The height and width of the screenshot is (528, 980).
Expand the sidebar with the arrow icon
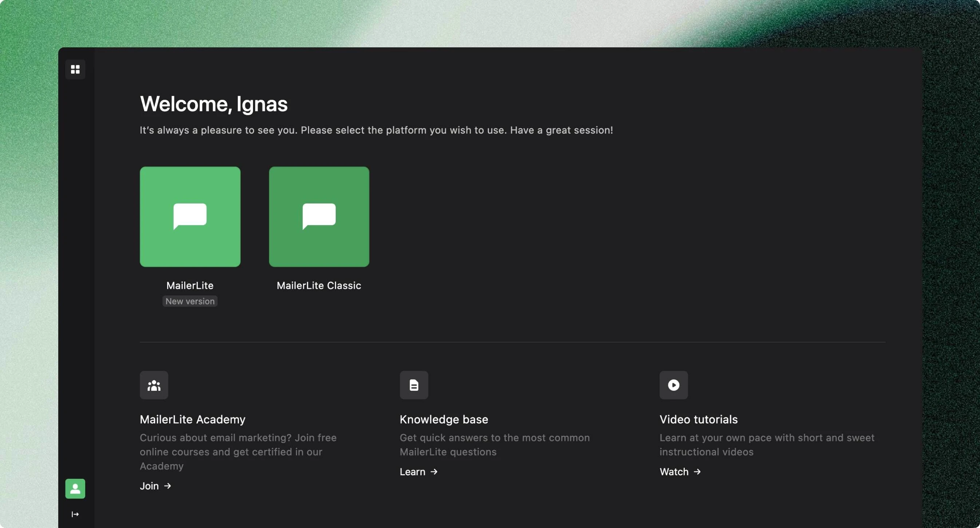pos(75,514)
